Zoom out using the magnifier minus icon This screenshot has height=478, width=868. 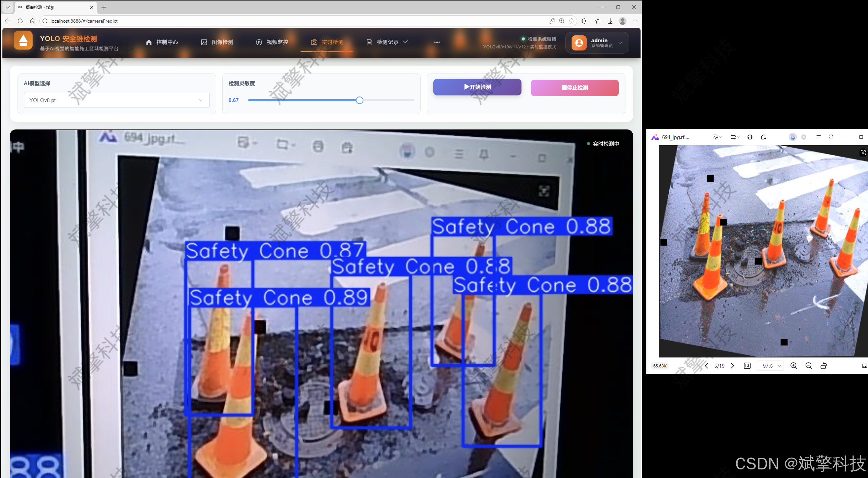(x=809, y=366)
